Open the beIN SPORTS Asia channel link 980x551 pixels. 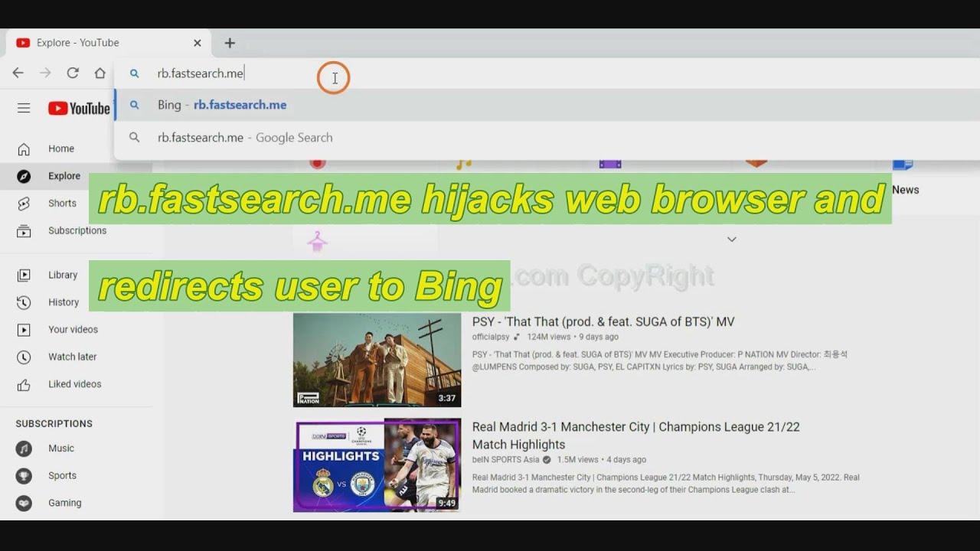point(505,460)
